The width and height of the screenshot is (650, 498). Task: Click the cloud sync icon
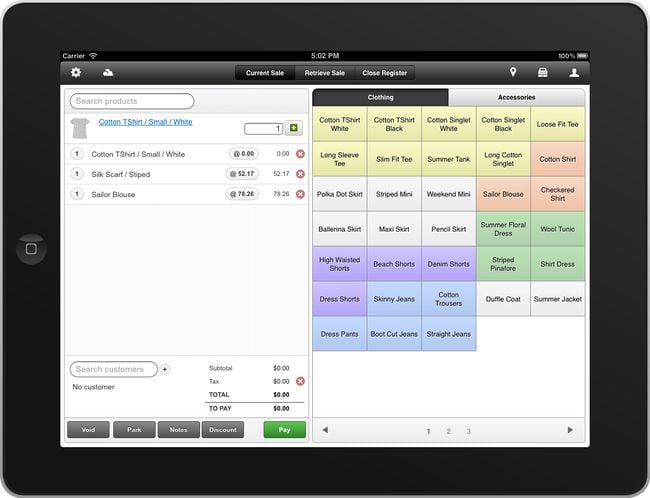pyautogui.click(x=107, y=73)
